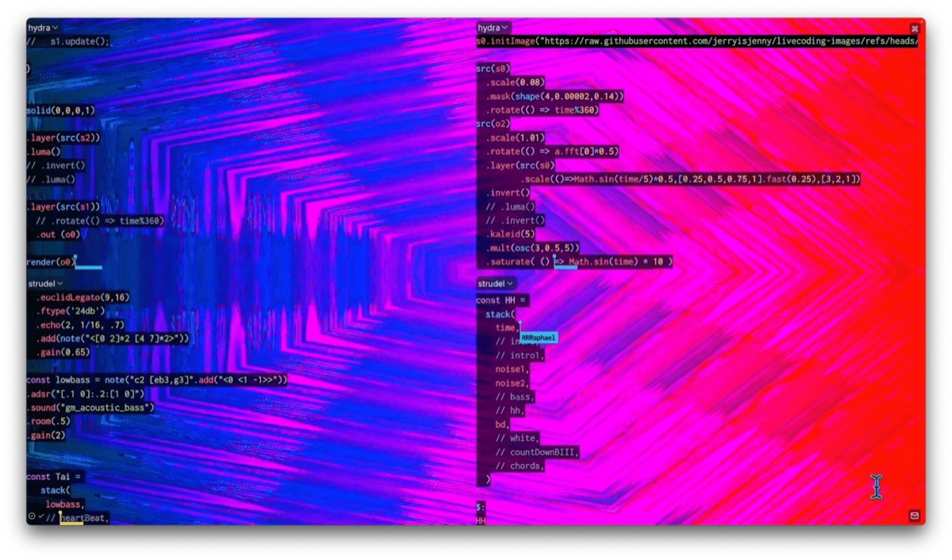952x560 pixels.
Task: Click the circular status icon beside // heartBeat
Action: click(32, 516)
